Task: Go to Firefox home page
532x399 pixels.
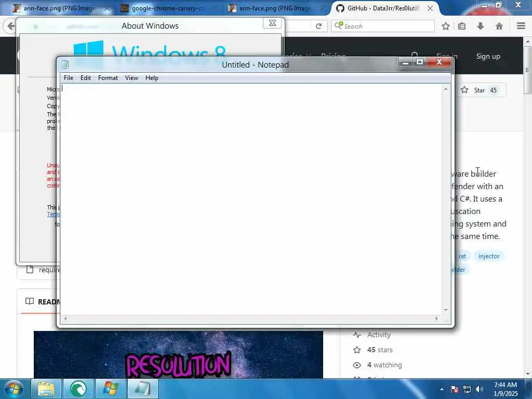Action: click(x=499, y=26)
